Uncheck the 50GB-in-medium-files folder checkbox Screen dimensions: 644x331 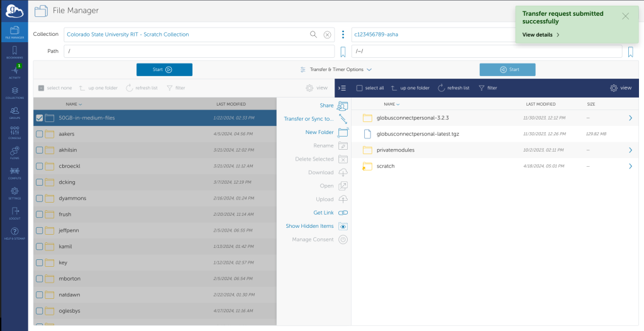click(x=40, y=118)
